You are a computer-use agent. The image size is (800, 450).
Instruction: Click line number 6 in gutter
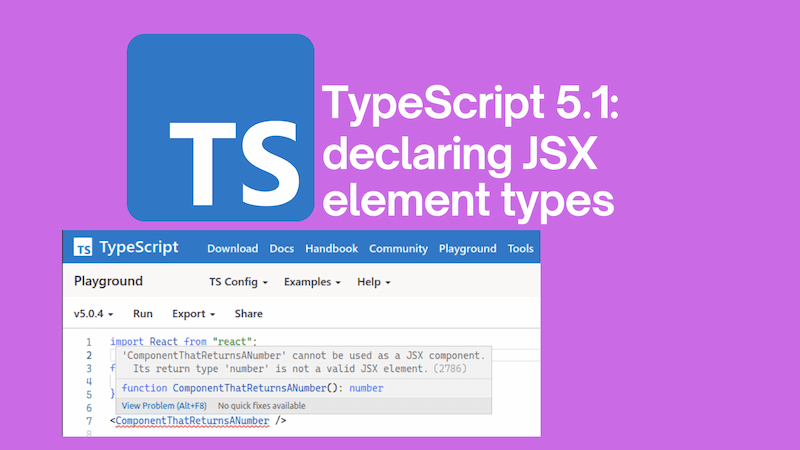[89, 408]
